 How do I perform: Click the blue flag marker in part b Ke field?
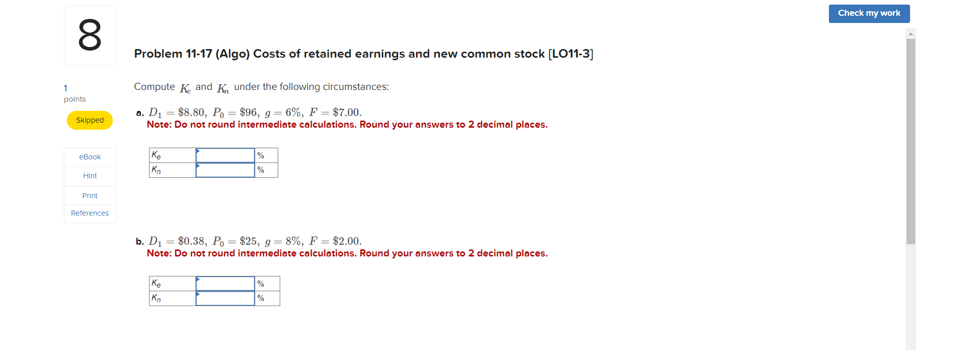point(199,281)
